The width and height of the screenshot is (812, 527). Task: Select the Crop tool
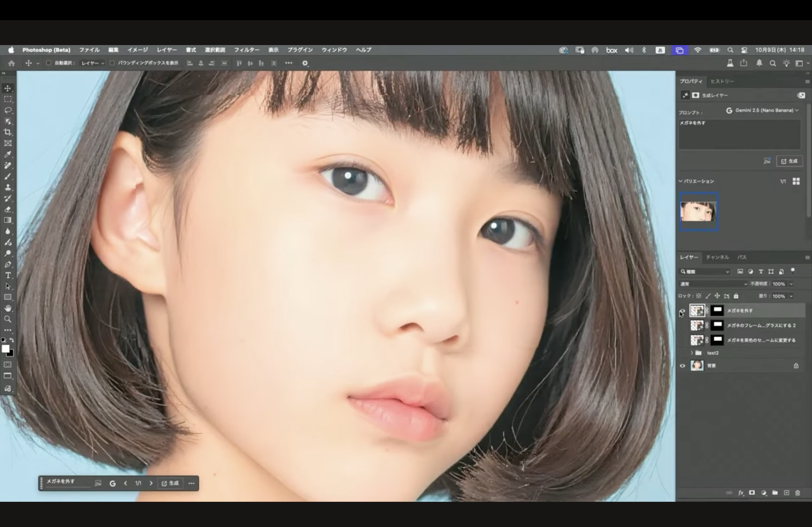pyautogui.click(x=8, y=132)
